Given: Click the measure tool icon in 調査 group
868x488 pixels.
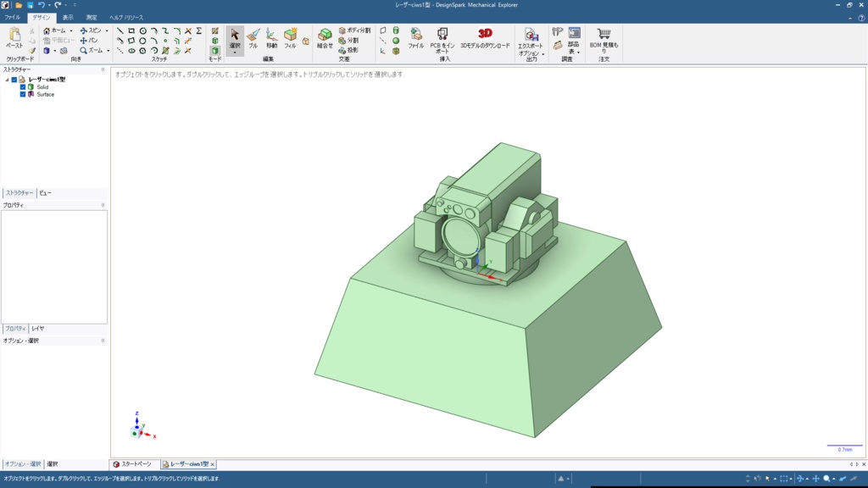Looking at the screenshot, I should (558, 31).
